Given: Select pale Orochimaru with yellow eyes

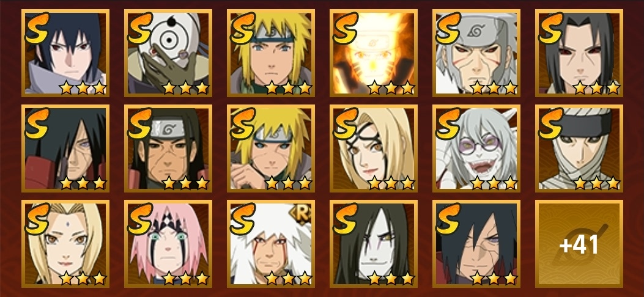Looking at the screenshot, I should (x=373, y=244).
